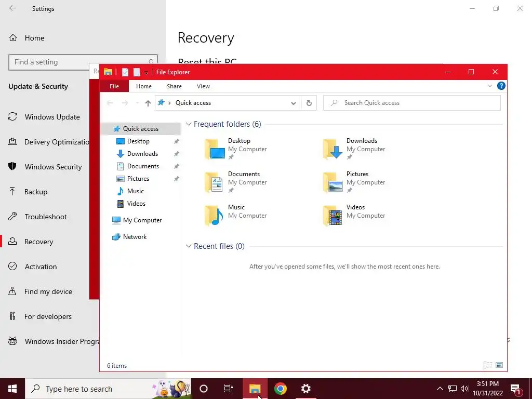This screenshot has height=399, width=532.
Task: Open the Home ribbon tab
Action: [144, 86]
